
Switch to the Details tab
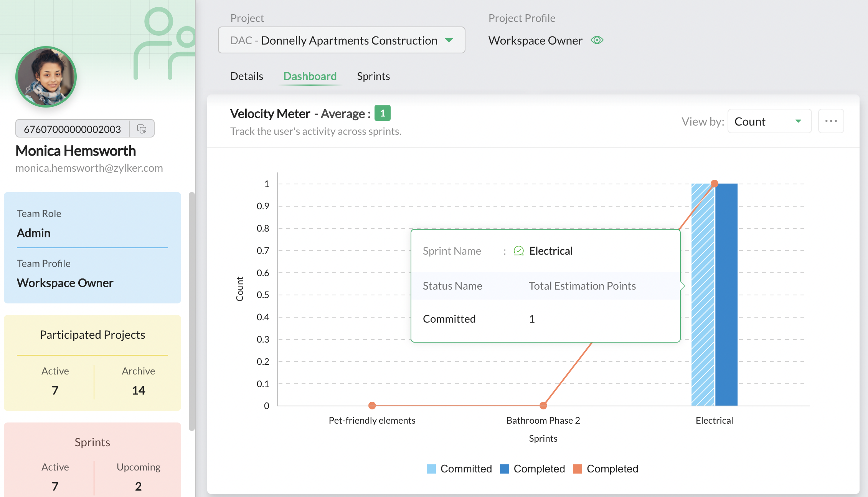(x=247, y=76)
